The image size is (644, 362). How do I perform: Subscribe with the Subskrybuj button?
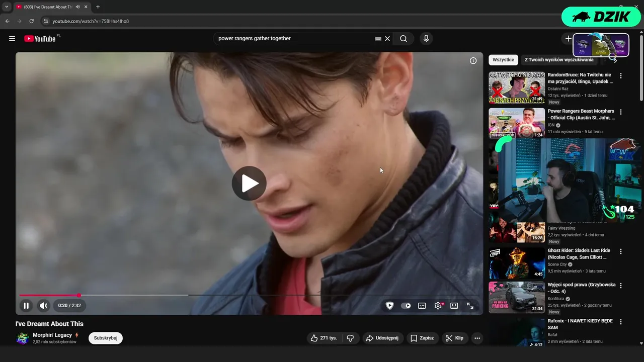(106, 338)
